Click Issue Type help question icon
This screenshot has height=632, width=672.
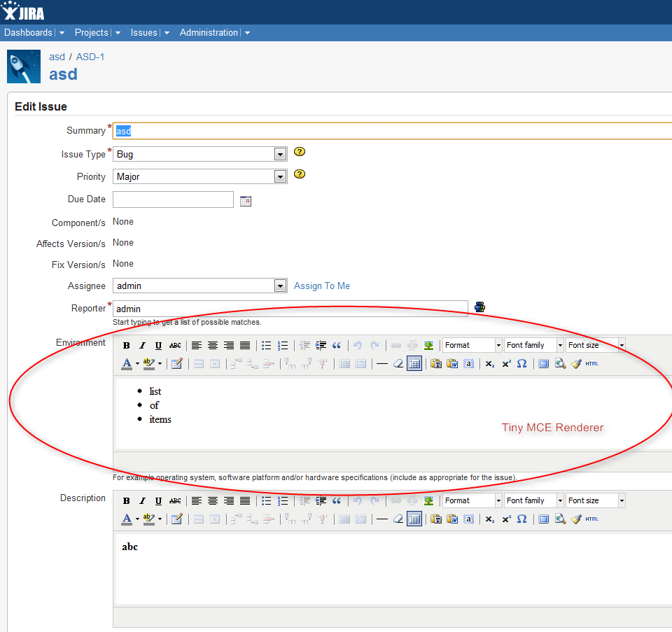coord(300,152)
